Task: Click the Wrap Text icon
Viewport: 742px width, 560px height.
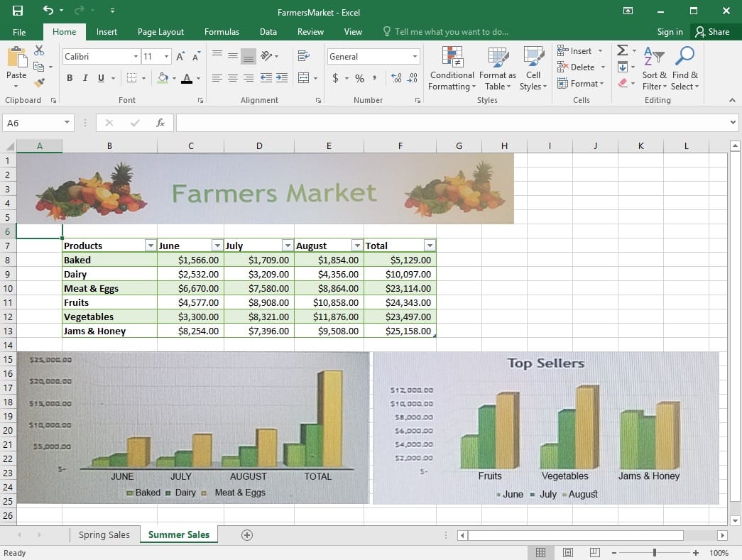Action: point(304,56)
